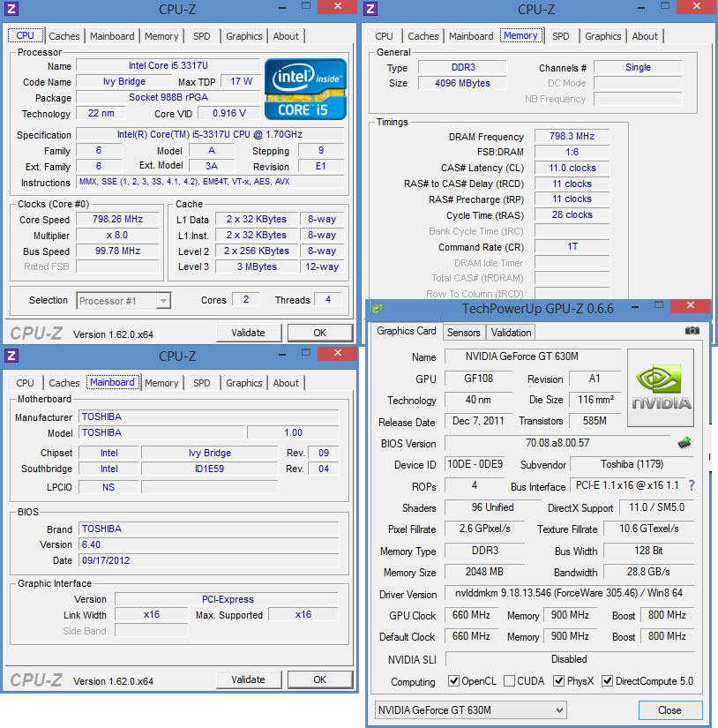The image size is (718, 728).
Task: Click the processor name field Intel Core i5 3317U
Action: pyautogui.click(x=168, y=66)
